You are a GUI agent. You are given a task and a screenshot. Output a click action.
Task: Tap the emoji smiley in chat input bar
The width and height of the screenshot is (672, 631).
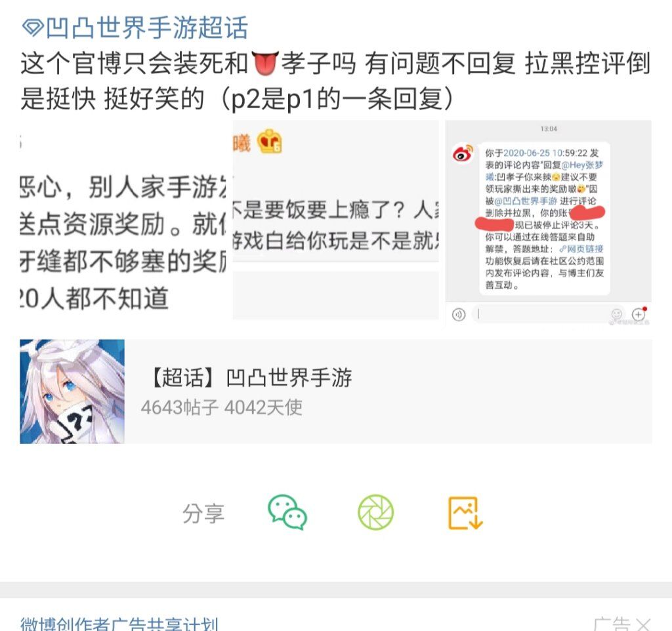[617, 314]
